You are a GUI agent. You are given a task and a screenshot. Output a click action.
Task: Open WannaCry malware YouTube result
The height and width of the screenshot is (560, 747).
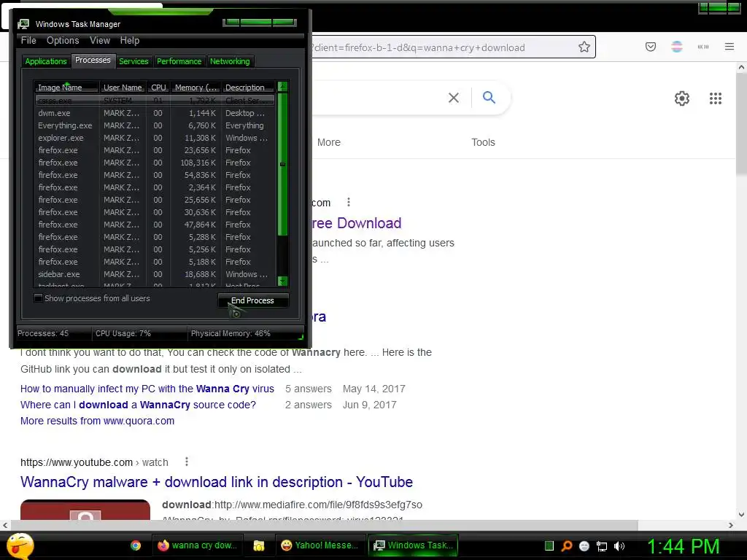point(216,482)
